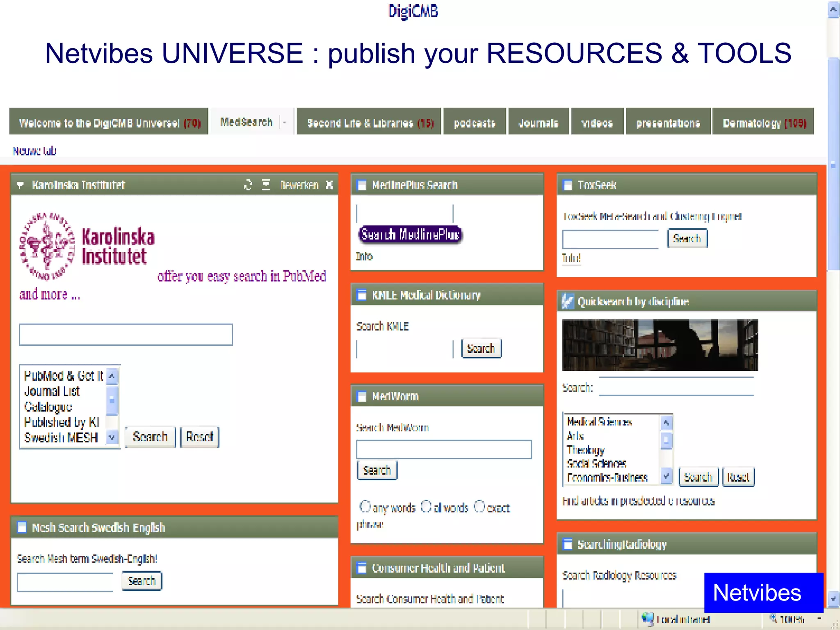Screen dimensions: 840x630
Task: Select the exact phrase radio button
Action: (x=479, y=507)
